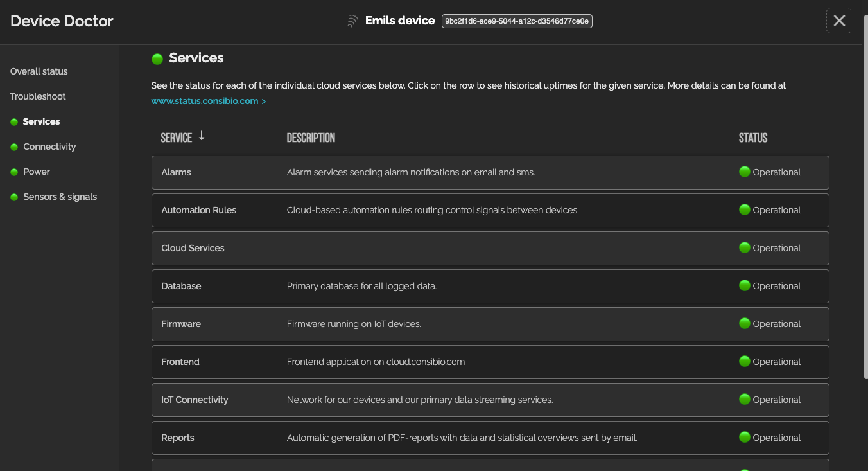
Task: Click Reports PDF-reports description text
Action: click(x=462, y=438)
